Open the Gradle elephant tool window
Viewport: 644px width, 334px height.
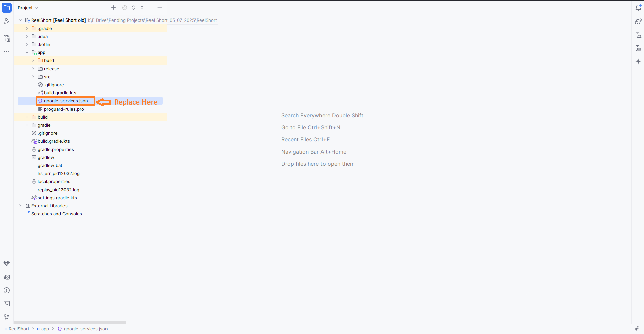coord(638,21)
